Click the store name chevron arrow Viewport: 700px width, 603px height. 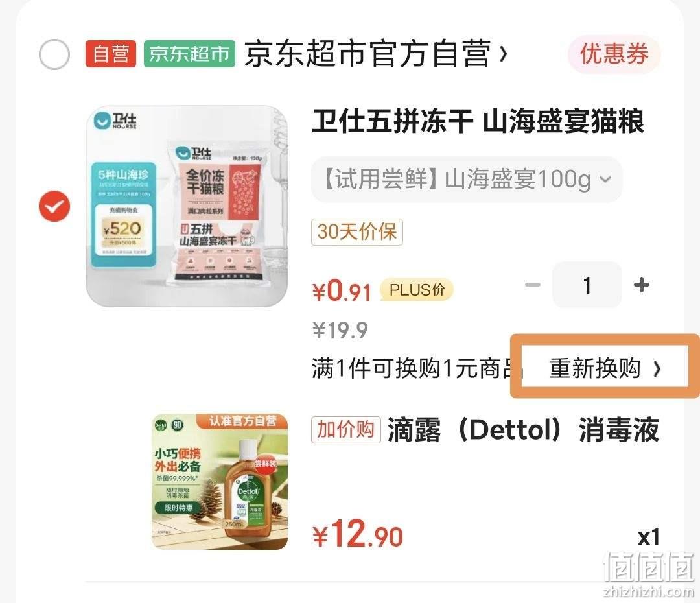504,54
